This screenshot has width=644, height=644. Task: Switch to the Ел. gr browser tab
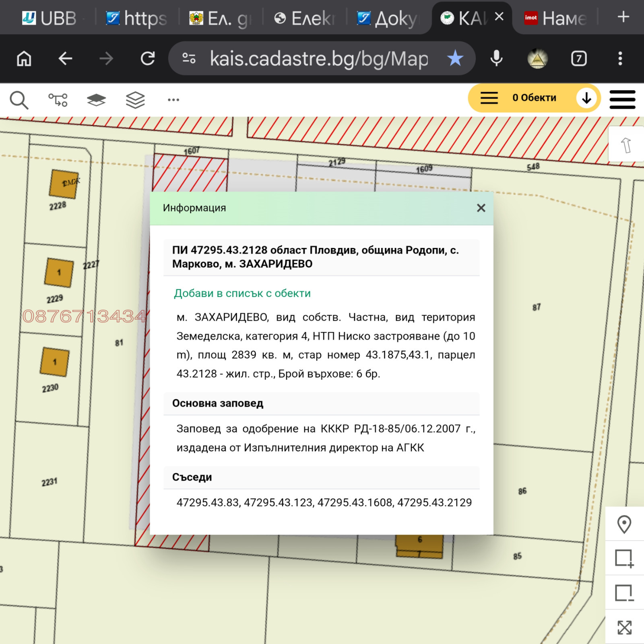pyautogui.click(x=219, y=18)
